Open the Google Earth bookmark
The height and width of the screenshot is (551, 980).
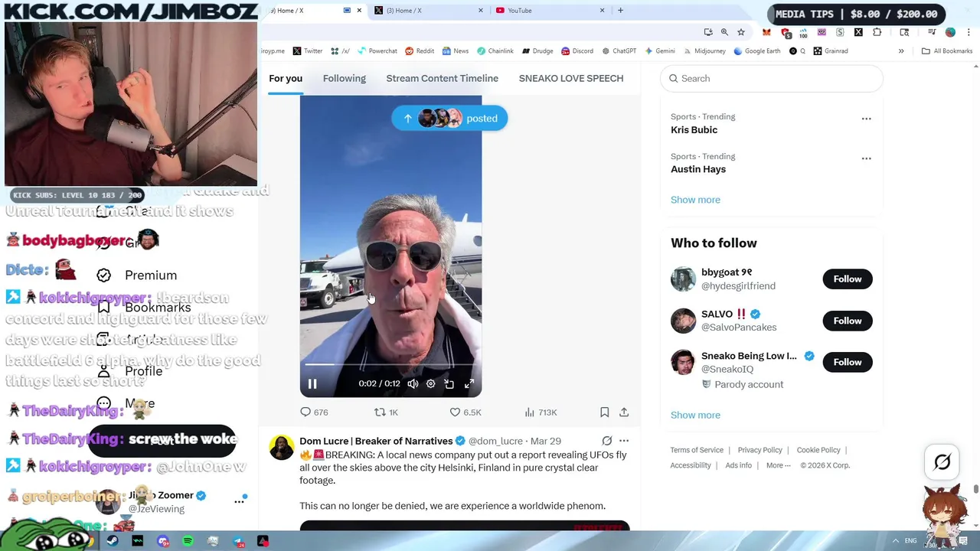(757, 51)
